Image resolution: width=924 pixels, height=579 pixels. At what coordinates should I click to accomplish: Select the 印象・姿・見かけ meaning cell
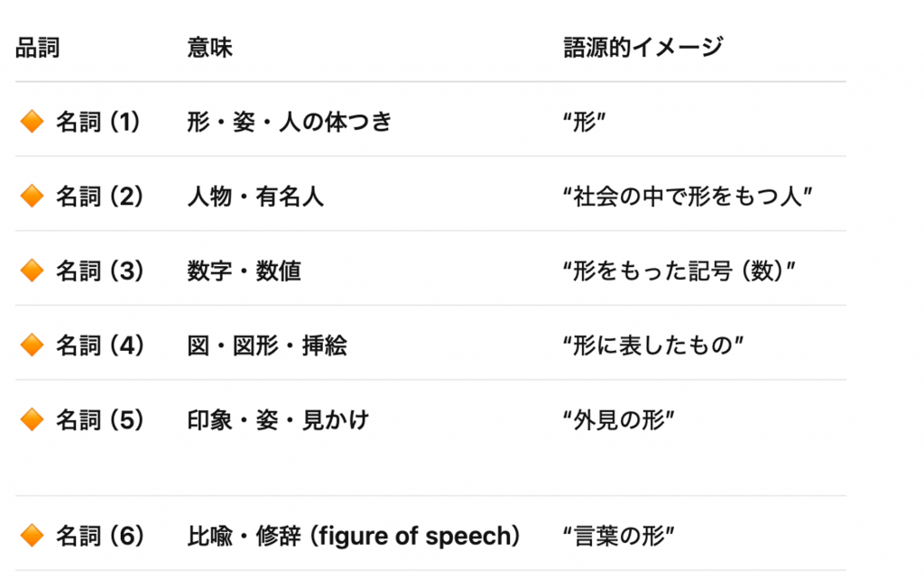pos(278,419)
